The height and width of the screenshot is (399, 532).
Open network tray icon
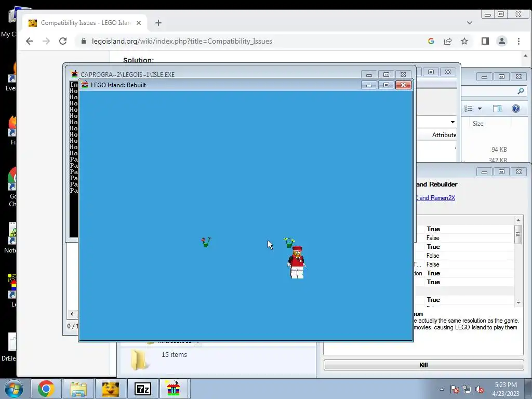(467, 389)
